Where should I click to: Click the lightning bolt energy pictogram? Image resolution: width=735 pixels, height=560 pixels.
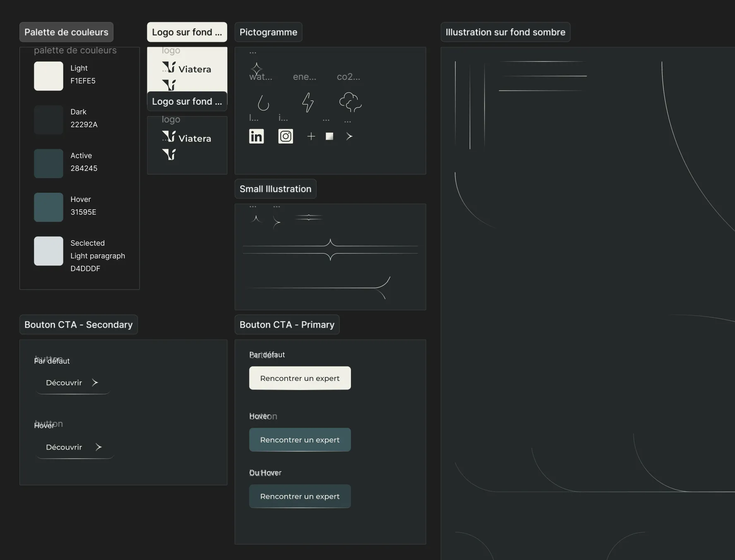307,103
